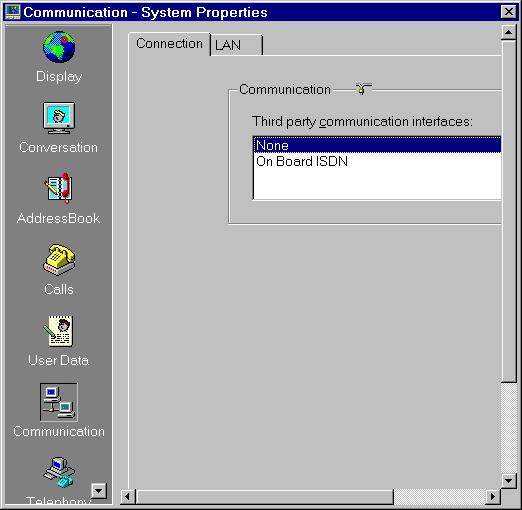The image size is (522, 510).
Task: Click the horizontal scrollbar thumb
Action: [265, 497]
